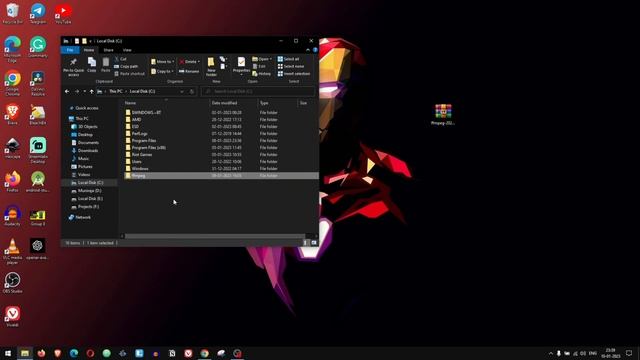Click Select none in ribbon
The width and height of the screenshot is (640, 360).
pos(291,67)
